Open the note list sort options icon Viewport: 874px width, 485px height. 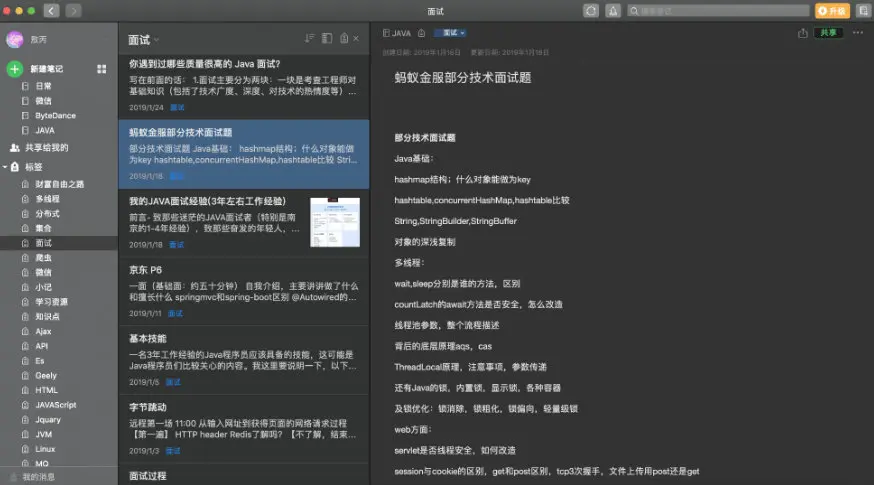309,38
